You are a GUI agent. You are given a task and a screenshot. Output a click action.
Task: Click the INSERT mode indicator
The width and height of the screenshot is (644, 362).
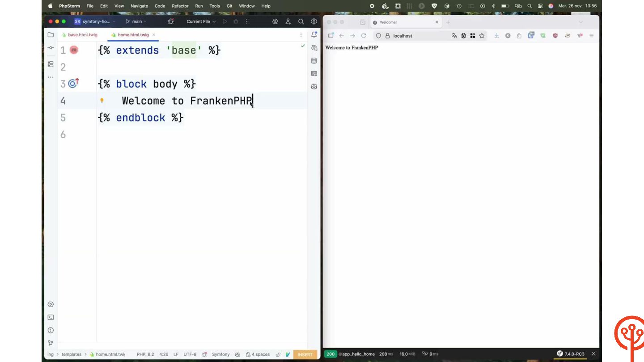(305, 354)
